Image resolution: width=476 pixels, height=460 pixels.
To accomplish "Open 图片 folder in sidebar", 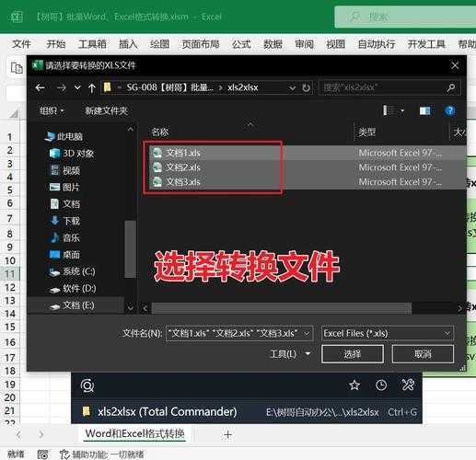I will [64, 187].
